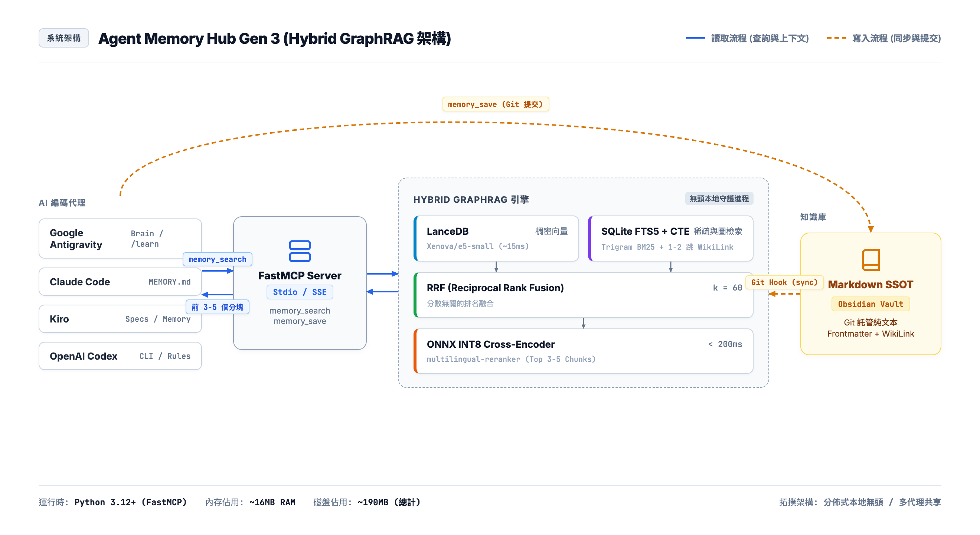The image size is (980, 535).
Task: Click the FastMCP Server title
Action: tap(300, 275)
